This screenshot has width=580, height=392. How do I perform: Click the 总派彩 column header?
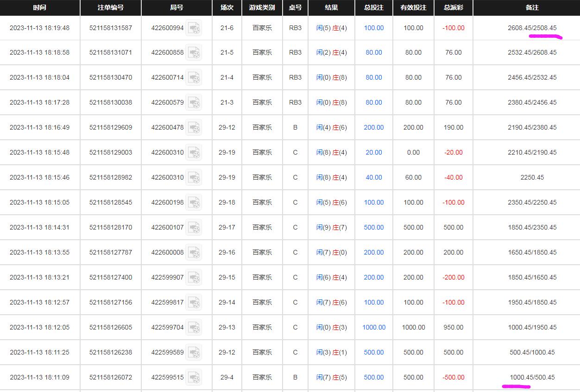pos(453,8)
